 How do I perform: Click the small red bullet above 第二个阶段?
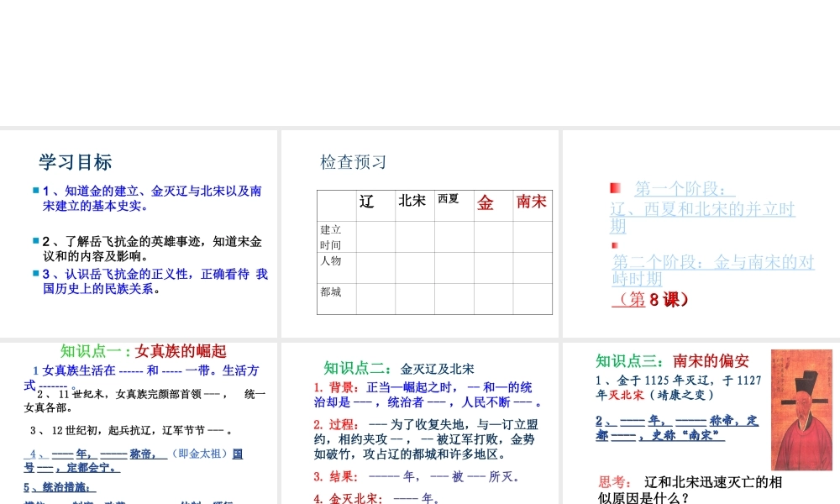tap(614, 245)
